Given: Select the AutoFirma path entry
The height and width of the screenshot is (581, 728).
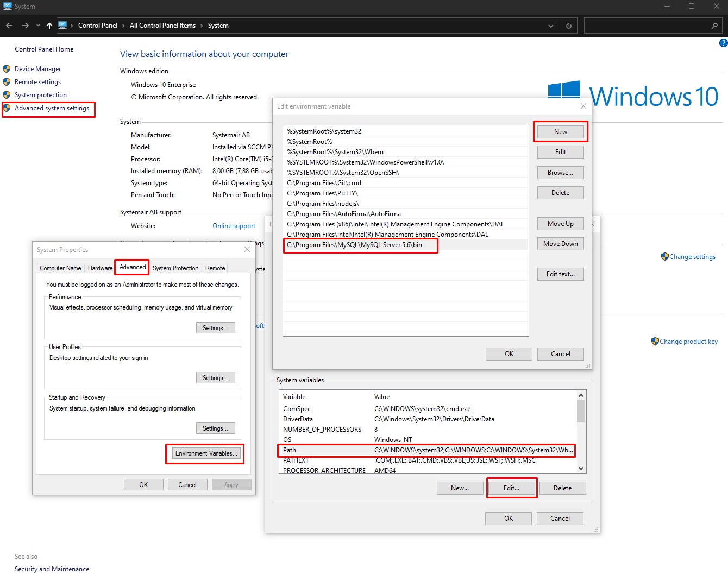Looking at the screenshot, I should [406, 214].
